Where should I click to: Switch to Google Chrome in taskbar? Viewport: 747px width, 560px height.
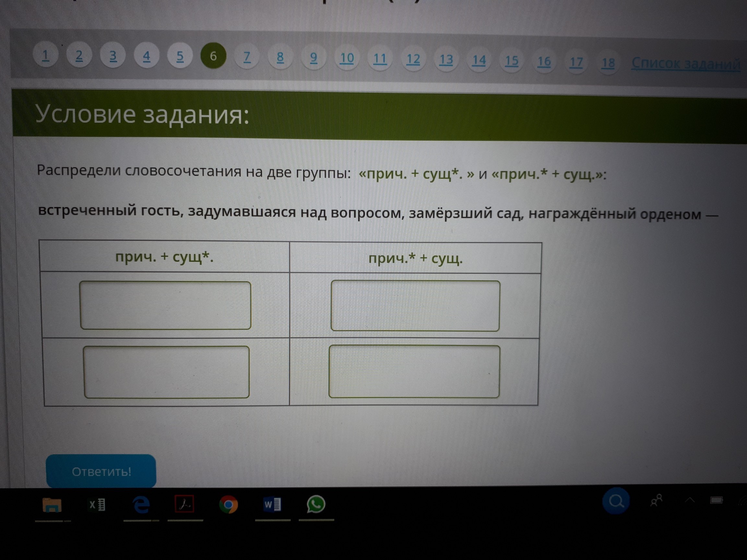(x=229, y=505)
